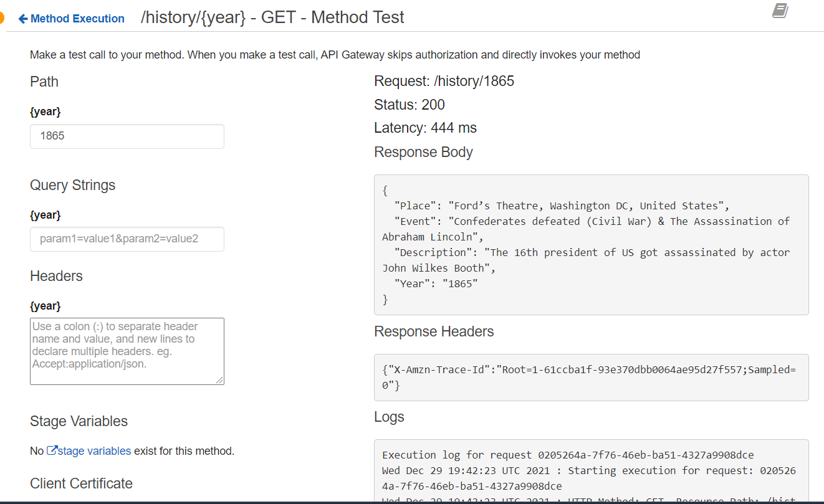This screenshot has width=824, height=504.
Task: Select the Request /history/1865 header text
Action: (444, 80)
